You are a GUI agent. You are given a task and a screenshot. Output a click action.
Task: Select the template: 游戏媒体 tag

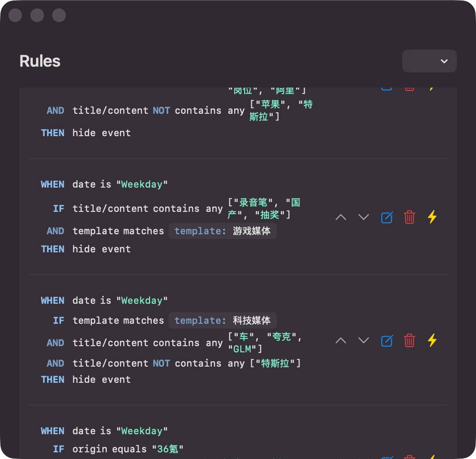coord(222,231)
